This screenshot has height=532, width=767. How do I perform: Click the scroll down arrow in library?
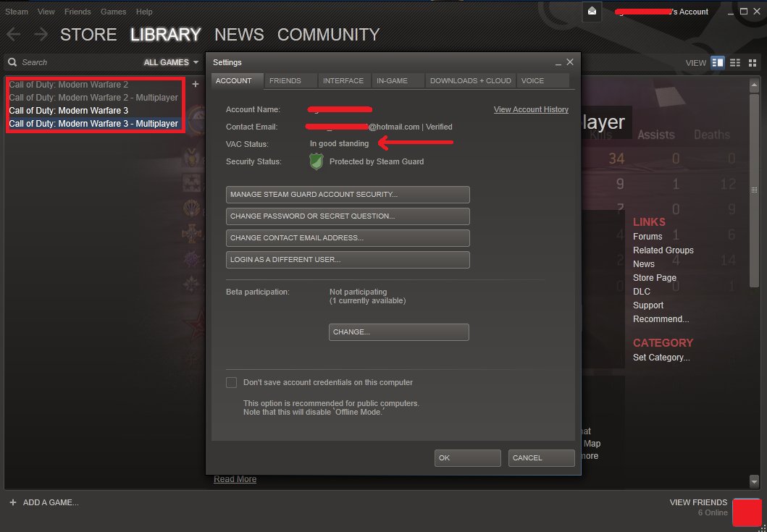(754, 481)
